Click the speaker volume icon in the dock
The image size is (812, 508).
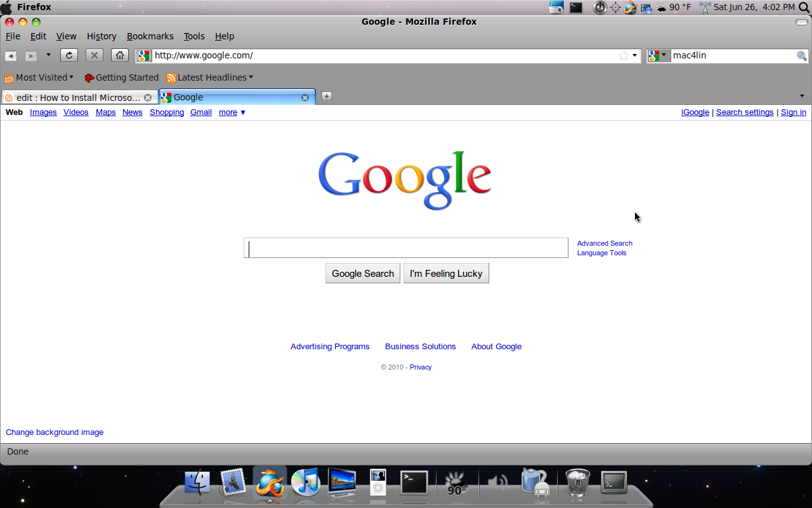[x=497, y=483]
